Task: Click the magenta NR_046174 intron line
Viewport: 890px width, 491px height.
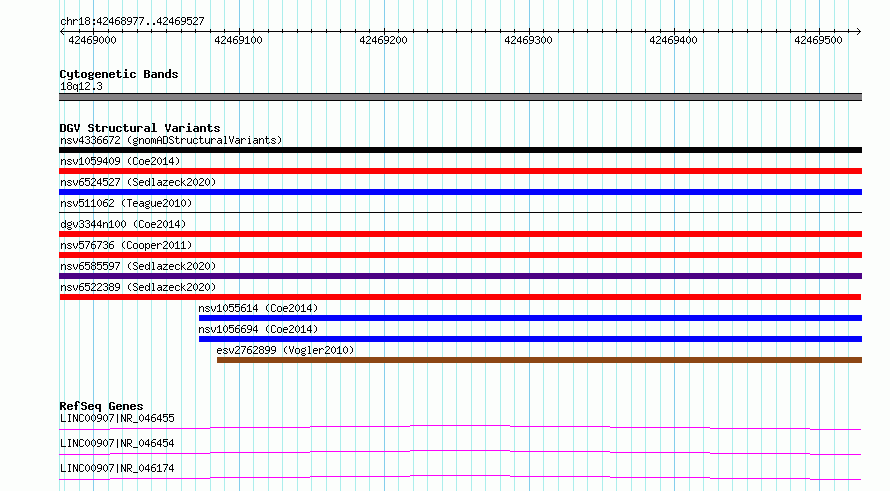Action: (x=460, y=477)
